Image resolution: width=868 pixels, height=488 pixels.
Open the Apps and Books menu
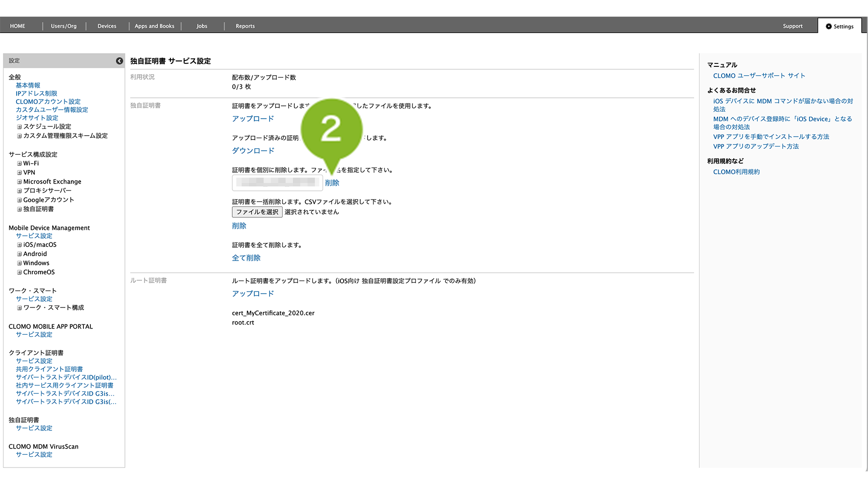click(154, 26)
